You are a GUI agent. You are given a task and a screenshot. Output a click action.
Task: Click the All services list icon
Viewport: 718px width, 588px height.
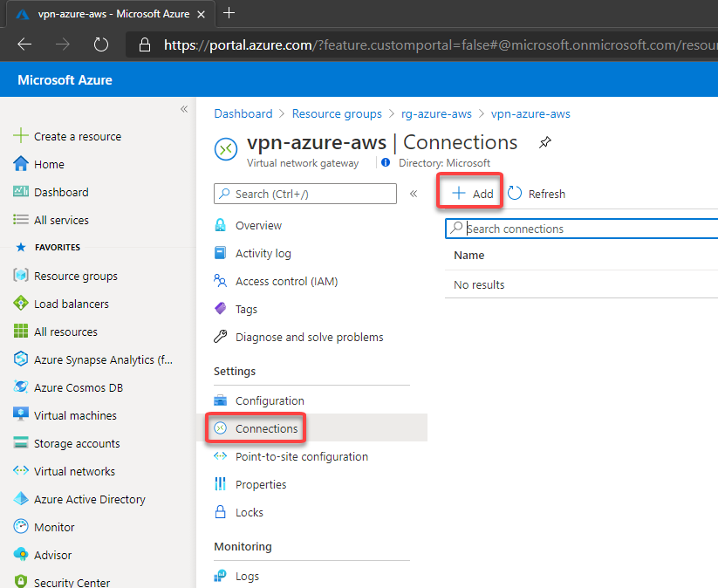click(21, 220)
